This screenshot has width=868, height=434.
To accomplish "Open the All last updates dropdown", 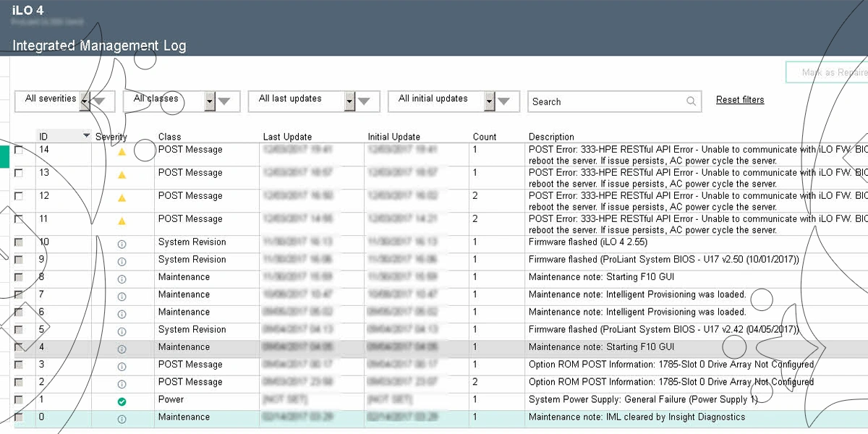I will tap(349, 102).
